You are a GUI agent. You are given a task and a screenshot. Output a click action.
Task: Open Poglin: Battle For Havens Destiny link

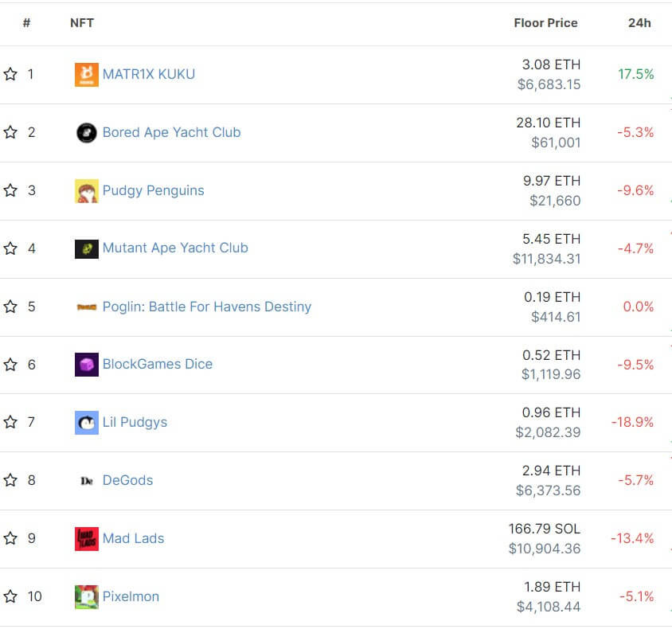[x=207, y=307]
